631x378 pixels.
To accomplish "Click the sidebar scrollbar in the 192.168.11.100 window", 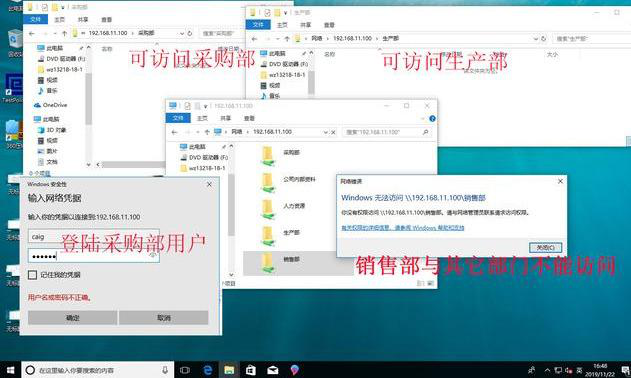I will pyautogui.click(x=231, y=205).
